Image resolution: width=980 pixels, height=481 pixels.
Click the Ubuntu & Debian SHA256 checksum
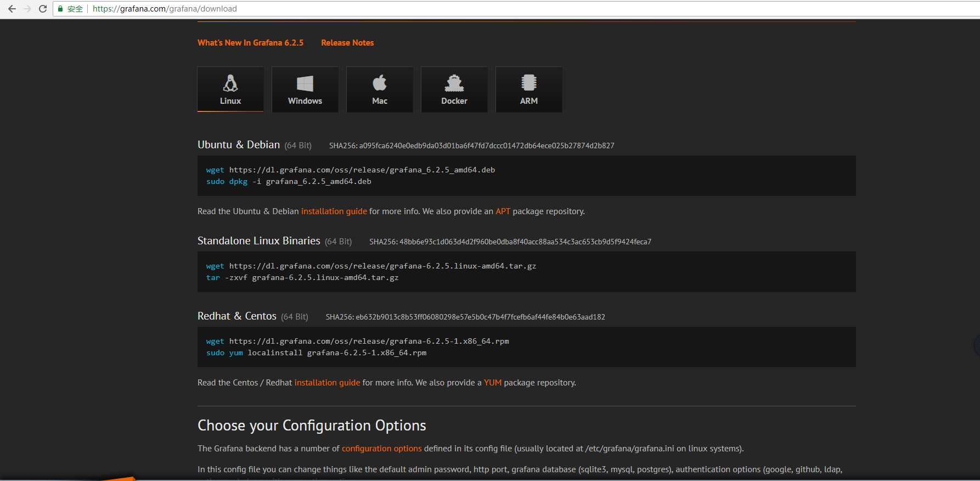click(471, 146)
